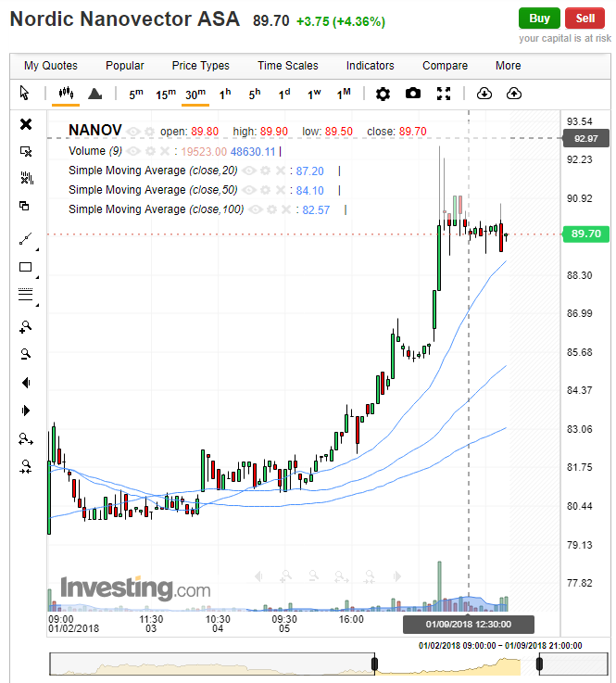Click delete-selected-drawing icon below the X
Screen dimensions: 616x683
coord(26,151)
